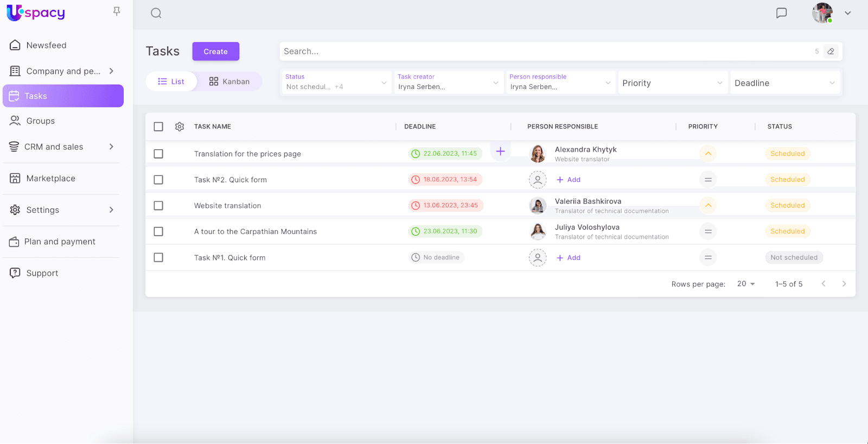The height and width of the screenshot is (444, 868).
Task: Check the Website translation task checkbox
Action: point(158,206)
